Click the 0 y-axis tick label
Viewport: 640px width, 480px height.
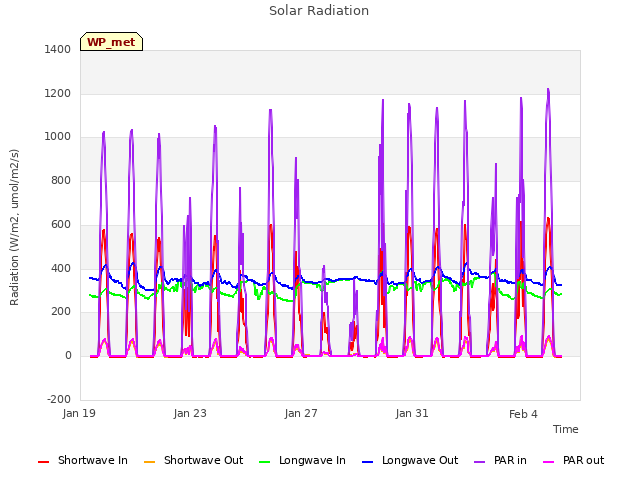(x=68, y=356)
